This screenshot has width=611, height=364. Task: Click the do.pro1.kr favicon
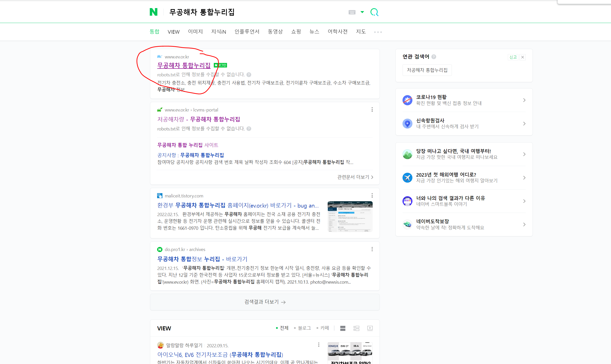(160, 249)
